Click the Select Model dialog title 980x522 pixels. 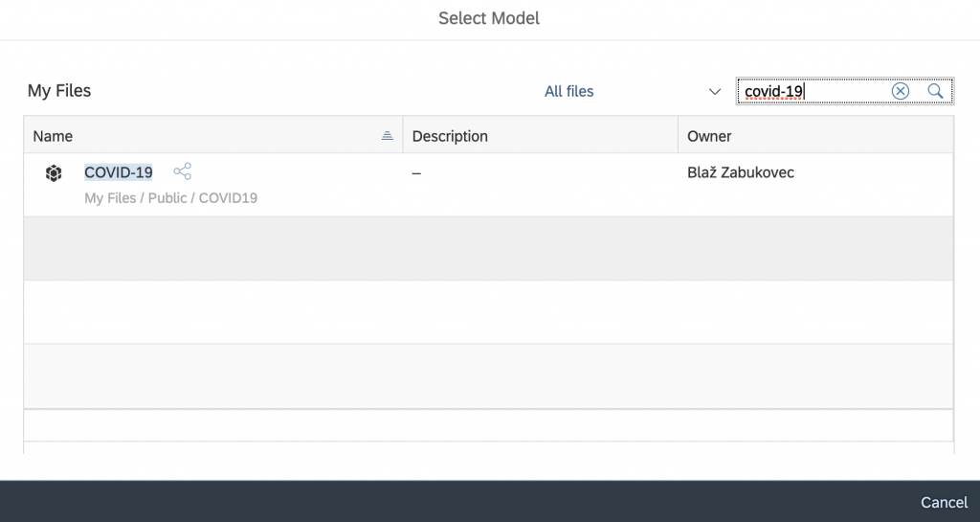tap(489, 18)
